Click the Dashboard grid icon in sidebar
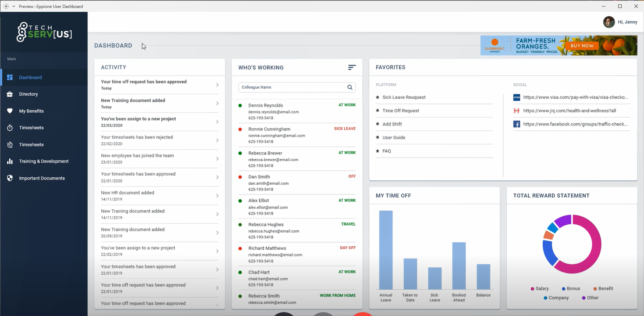Viewport: 644px width, 316px height. tap(10, 77)
